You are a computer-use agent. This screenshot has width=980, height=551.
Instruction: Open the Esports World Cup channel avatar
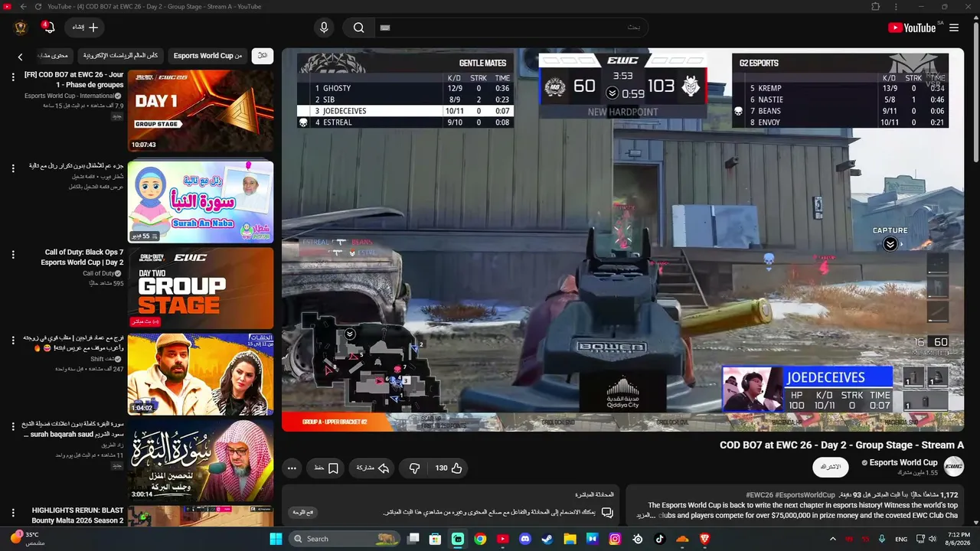[x=953, y=467]
